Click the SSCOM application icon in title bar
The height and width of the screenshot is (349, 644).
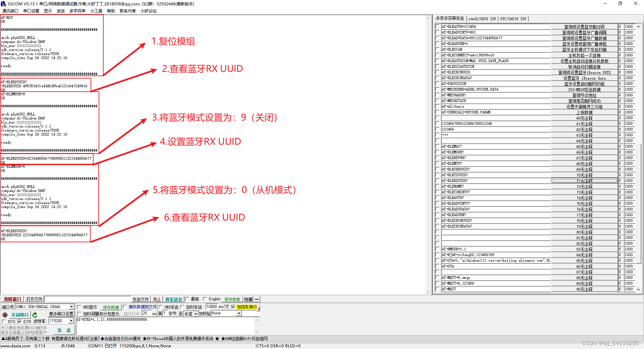3,4
